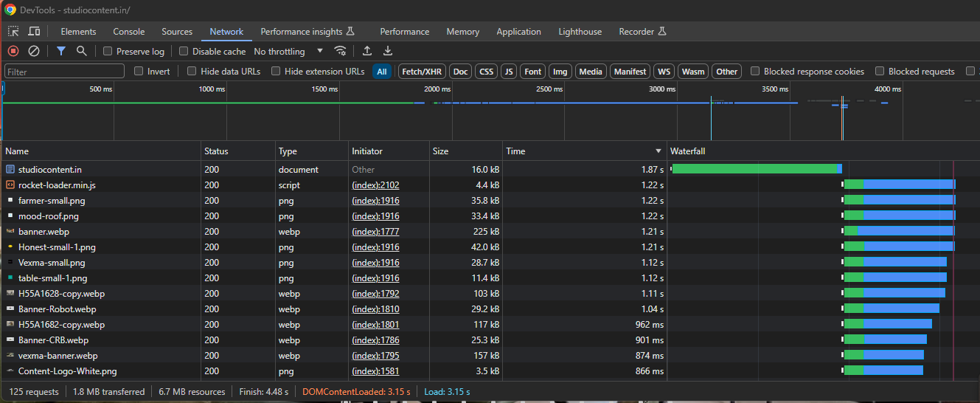Viewport: 980px width, 403px height.
Task: Check Blocked requests
Action: (x=880, y=71)
